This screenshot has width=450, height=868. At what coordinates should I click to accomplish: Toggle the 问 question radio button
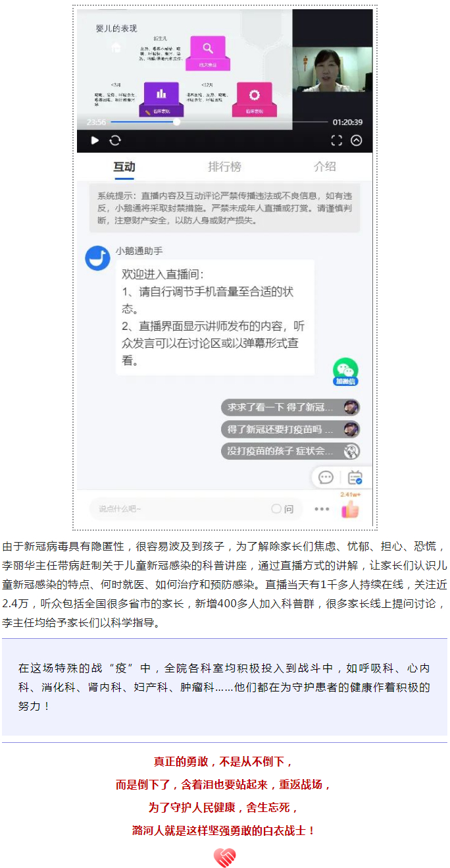click(282, 509)
